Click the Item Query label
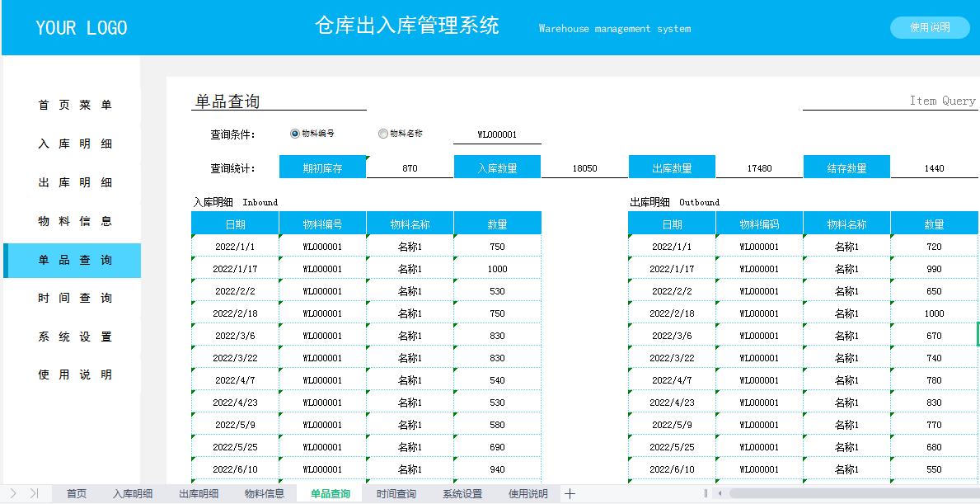This screenshot has height=504, width=980. (x=942, y=101)
